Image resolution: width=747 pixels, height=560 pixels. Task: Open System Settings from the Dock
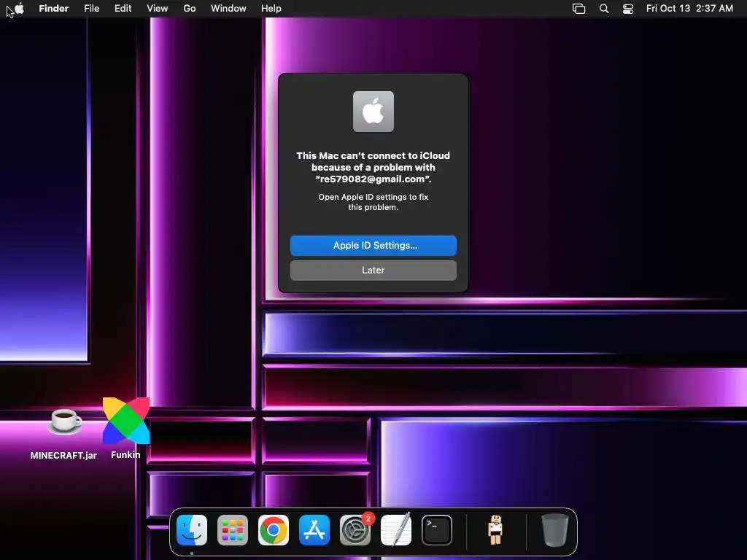point(355,530)
